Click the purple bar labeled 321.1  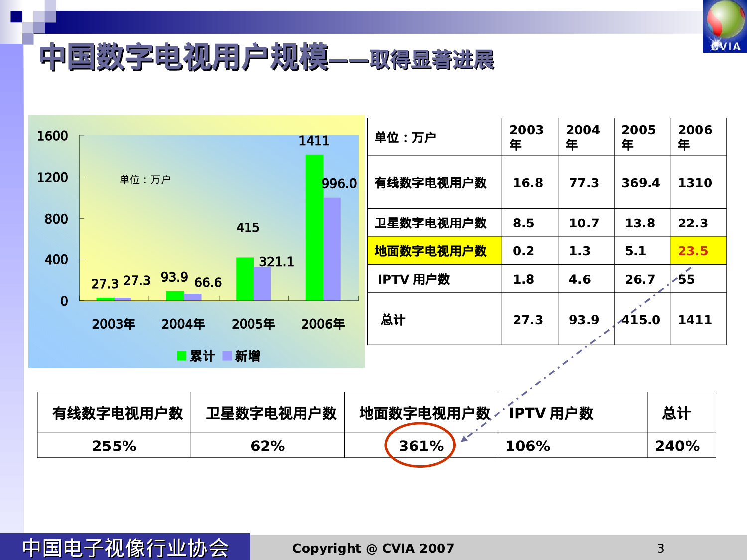261,284
